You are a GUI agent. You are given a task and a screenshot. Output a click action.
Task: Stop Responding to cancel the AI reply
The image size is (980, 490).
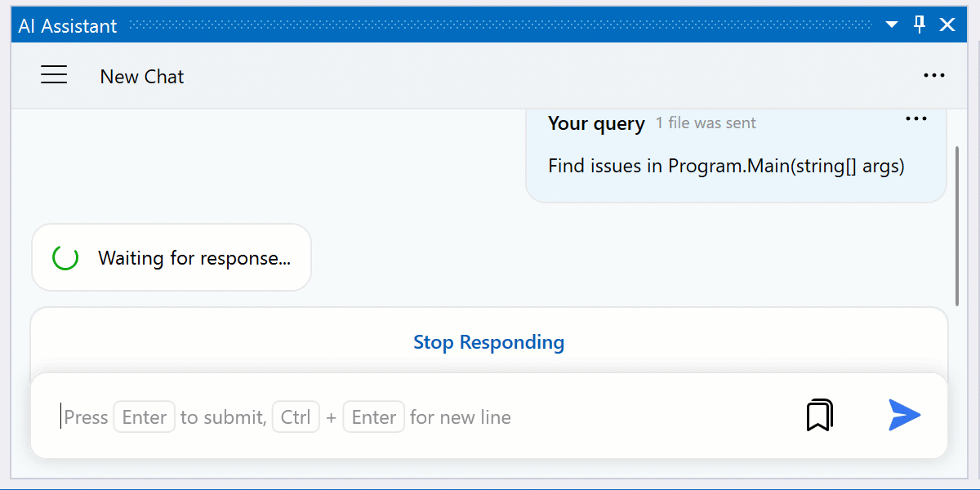click(x=488, y=342)
